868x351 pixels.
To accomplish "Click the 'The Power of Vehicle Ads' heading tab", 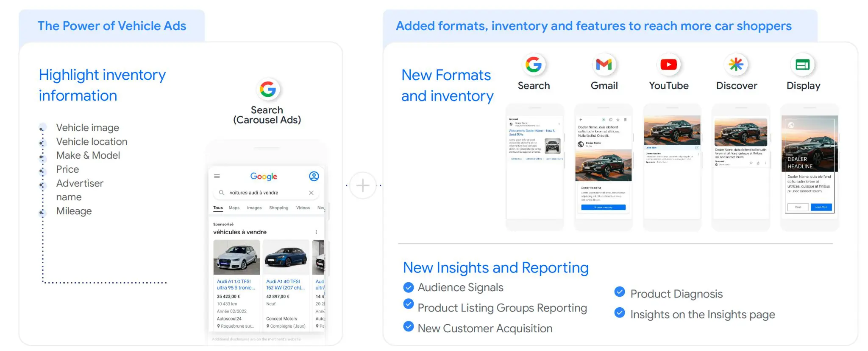I will 112,26.
